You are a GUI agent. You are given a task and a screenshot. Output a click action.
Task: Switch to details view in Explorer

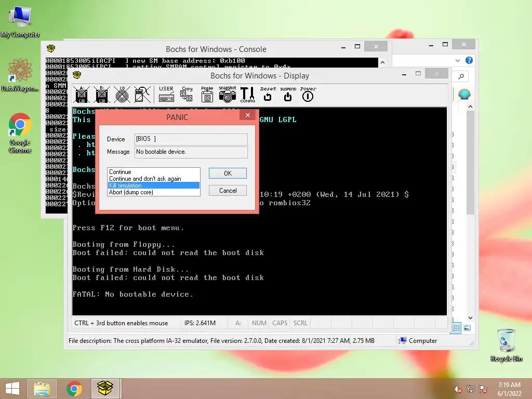(x=456, y=328)
